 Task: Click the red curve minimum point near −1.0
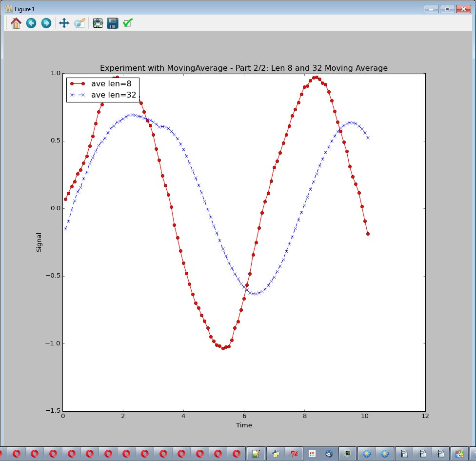[223, 348]
